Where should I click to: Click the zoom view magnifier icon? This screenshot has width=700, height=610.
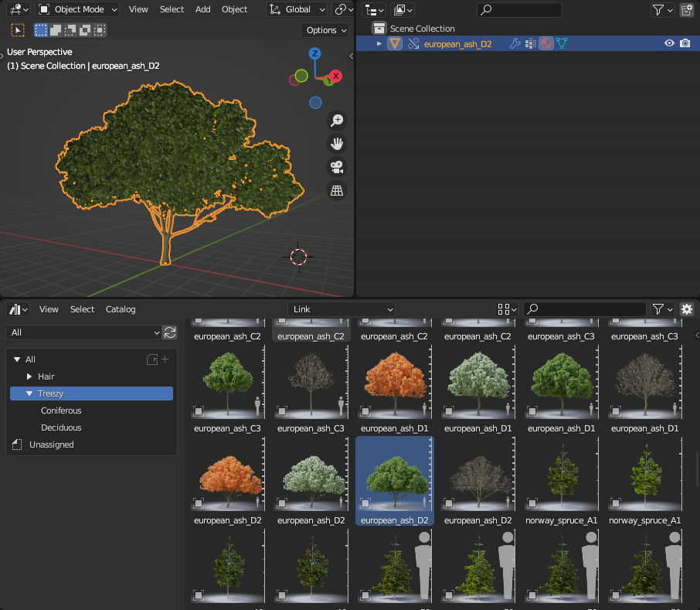coord(337,121)
